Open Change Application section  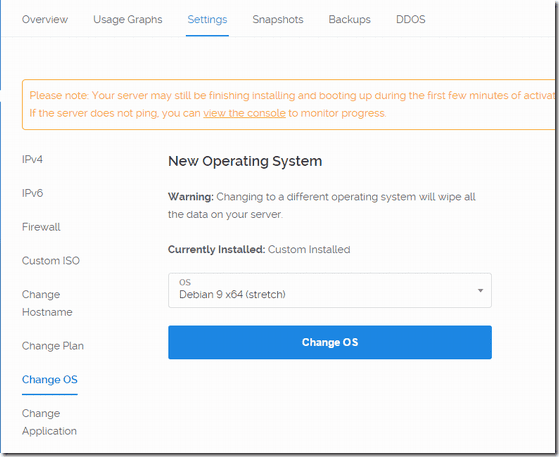point(49,422)
